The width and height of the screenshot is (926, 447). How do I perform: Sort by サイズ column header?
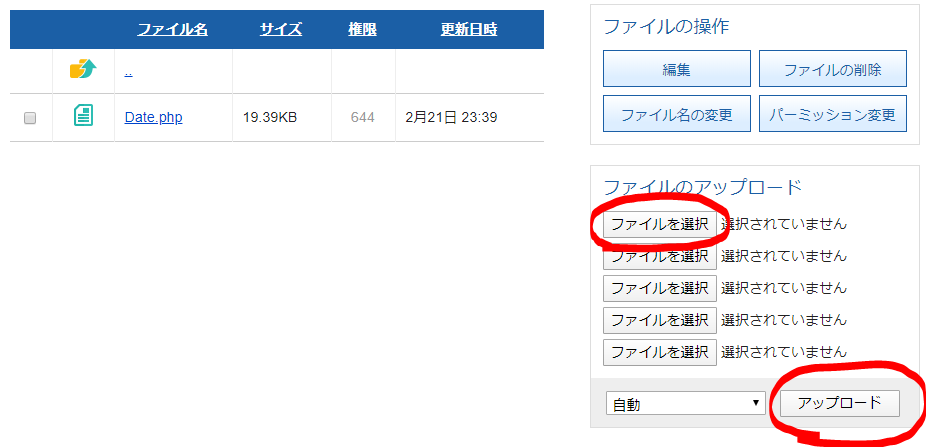(x=281, y=30)
